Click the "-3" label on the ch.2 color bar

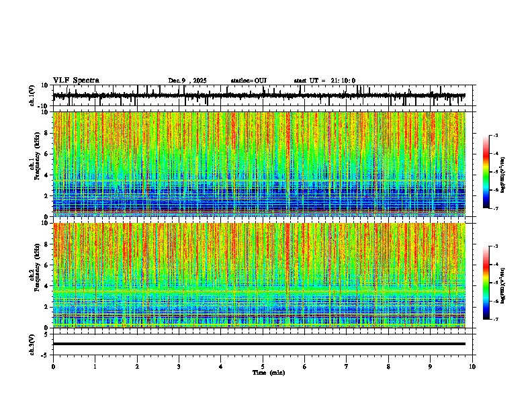pos(495,246)
